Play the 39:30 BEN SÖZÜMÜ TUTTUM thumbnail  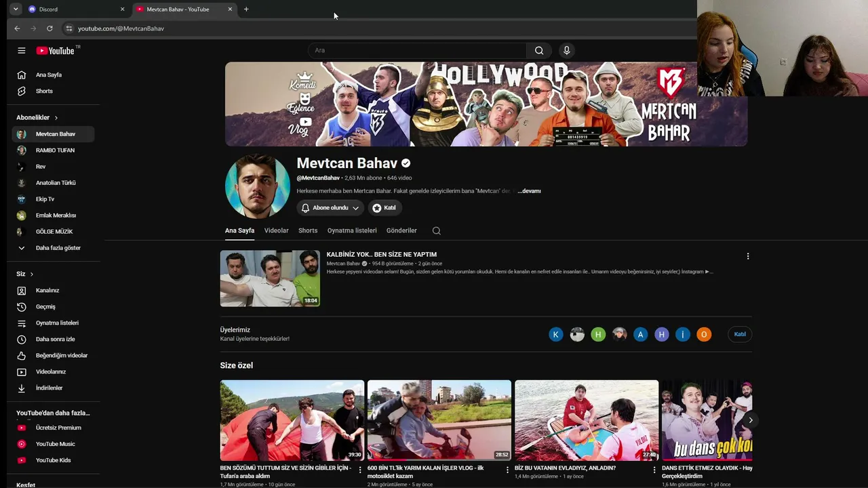coord(292,420)
